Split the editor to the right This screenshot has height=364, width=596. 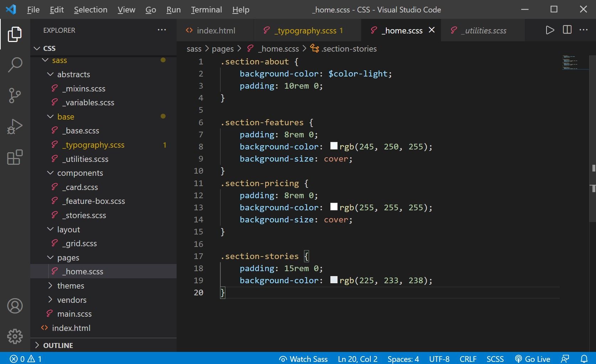coord(567,30)
